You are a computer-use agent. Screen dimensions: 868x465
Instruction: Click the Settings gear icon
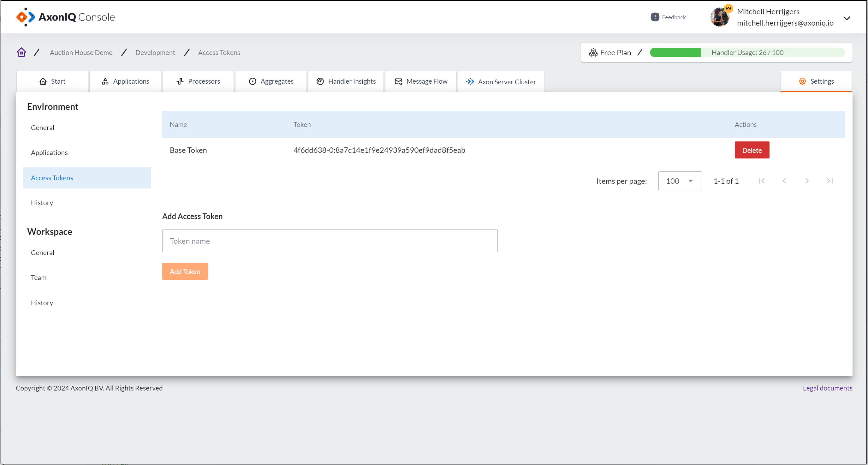[802, 81]
